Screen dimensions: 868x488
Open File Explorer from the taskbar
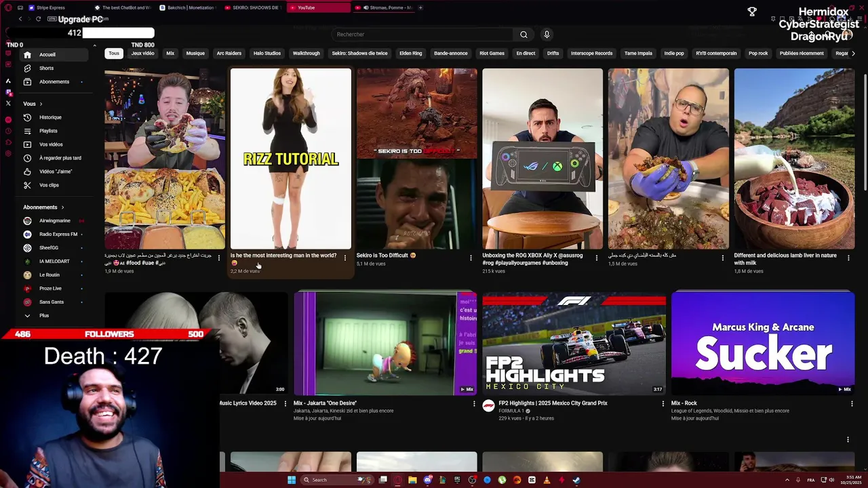(412, 480)
